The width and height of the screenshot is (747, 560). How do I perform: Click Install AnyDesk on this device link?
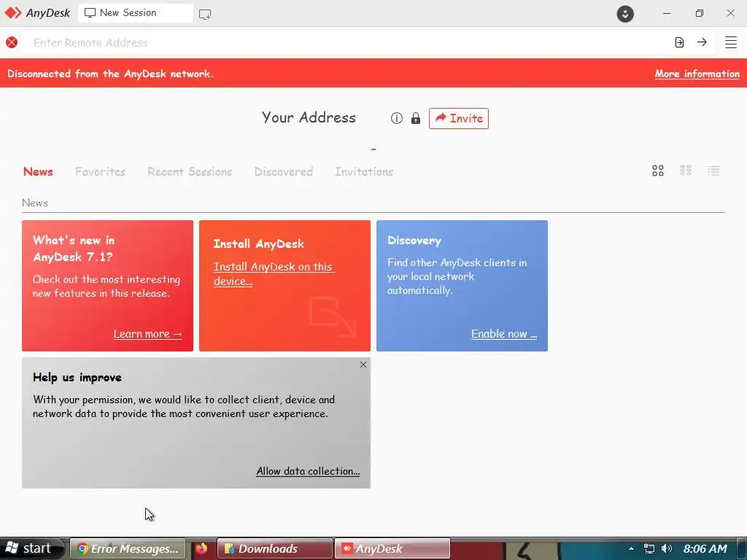[274, 274]
